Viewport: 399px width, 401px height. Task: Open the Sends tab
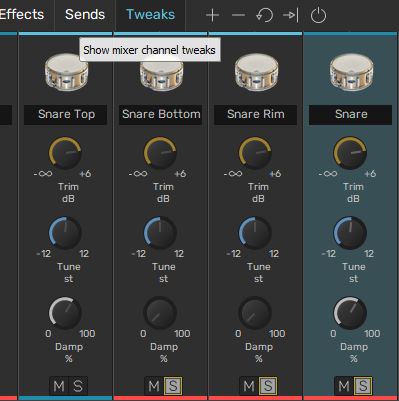click(85, 14)
